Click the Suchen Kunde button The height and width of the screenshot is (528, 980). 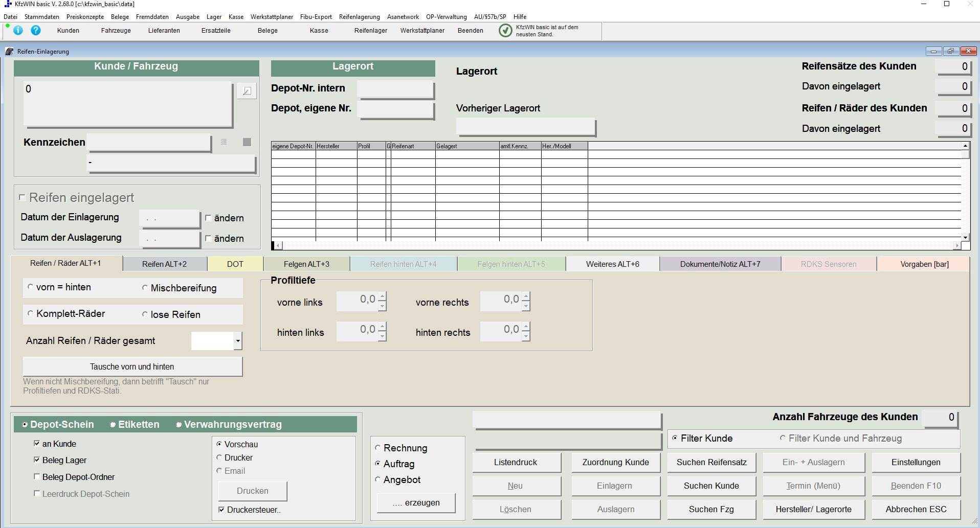pyautogui.click(x=711, y=486)
